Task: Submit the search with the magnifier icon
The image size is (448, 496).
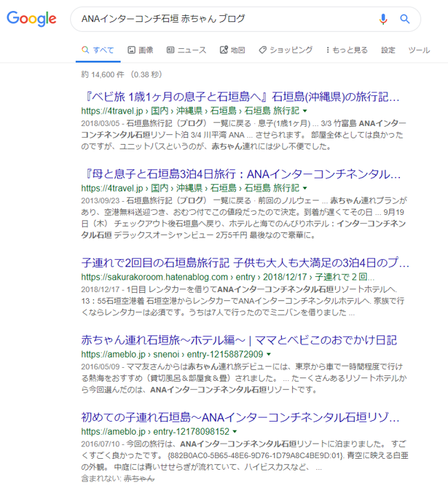Action: pos(405,19)
